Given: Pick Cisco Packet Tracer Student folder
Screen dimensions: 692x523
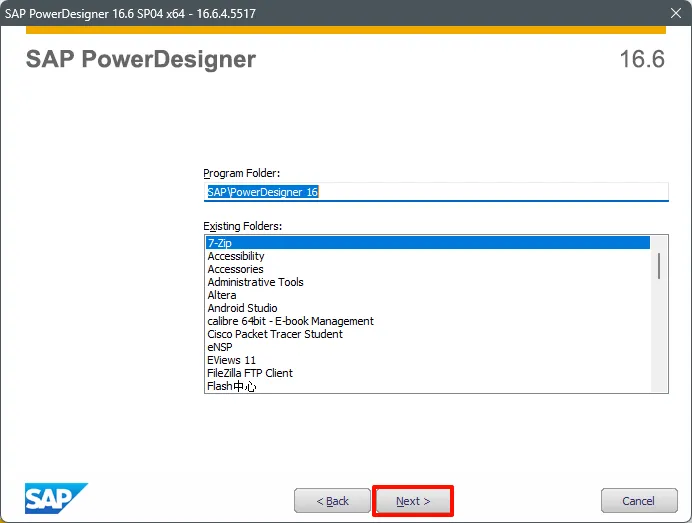Looking at the screenshot, I should pos(428,334).
